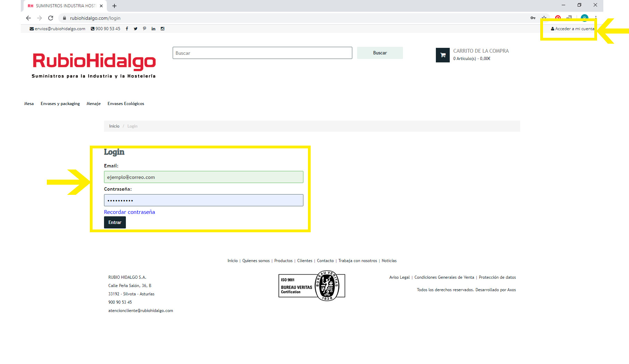Open the saved passwords key icon
The width and height of the screenshot is (629, 364).
533,18
